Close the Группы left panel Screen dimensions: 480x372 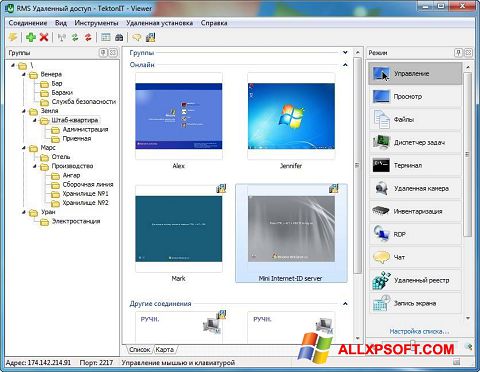click(113, 53)
